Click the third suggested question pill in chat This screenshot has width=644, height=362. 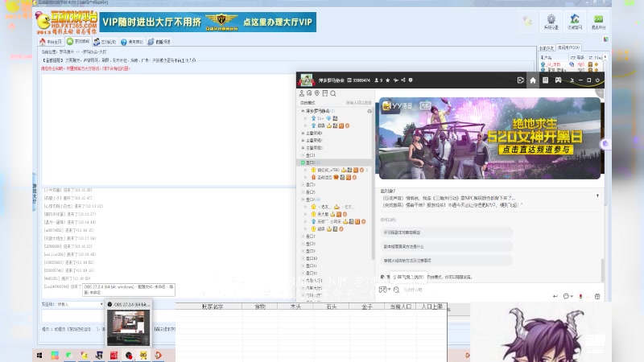447,260
